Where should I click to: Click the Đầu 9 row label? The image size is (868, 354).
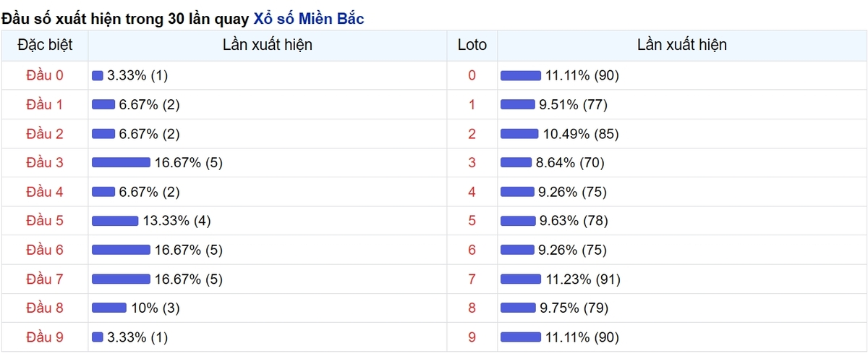click(45, 337)
